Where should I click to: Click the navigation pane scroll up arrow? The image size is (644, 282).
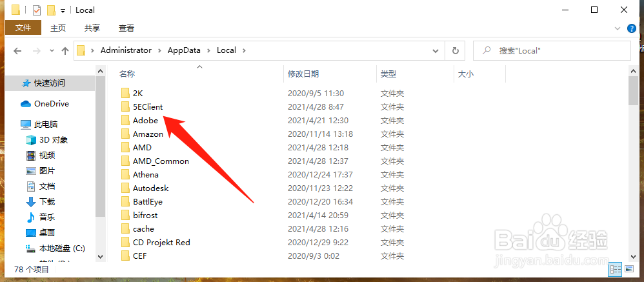tap(100, 70)
